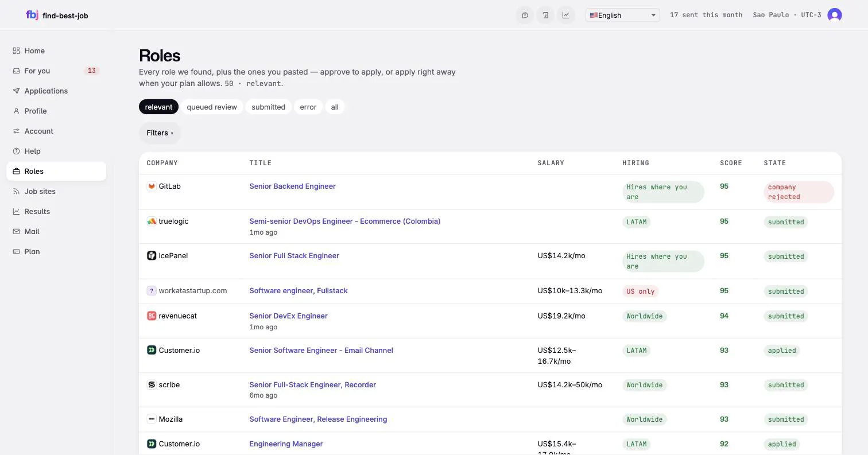Click the Help question-mark icon in sidebar
The height and width of the screenshot is (455, 868).
coord(16,151)
